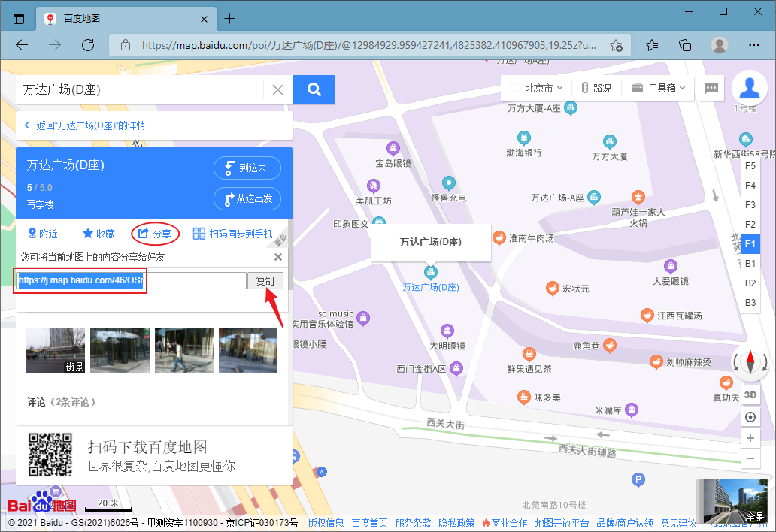Select the 收藏 favorite option
Viewport: 776px width, 532px height.
(x=99, y=234)
